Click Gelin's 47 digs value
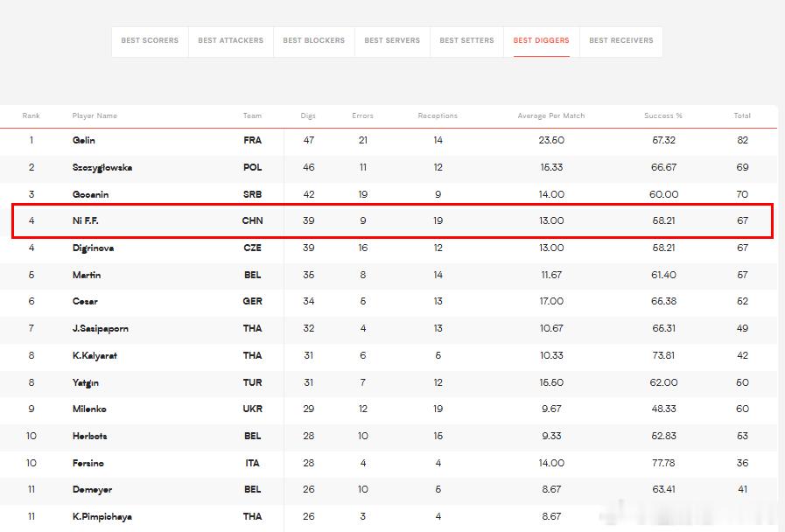Image resolution: width=785 pixels, height=532 pixels. coord(308,140)
